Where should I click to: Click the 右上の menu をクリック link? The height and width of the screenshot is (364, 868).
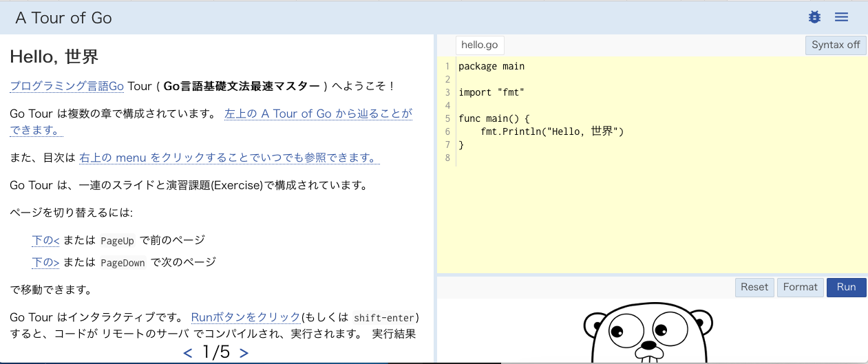[x=230, y=158]
